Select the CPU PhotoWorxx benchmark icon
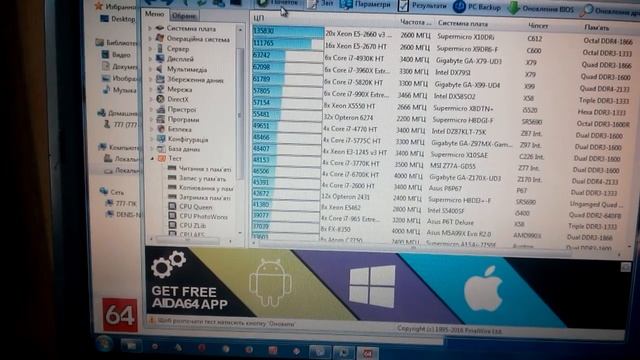 click(x=172, y=216)
